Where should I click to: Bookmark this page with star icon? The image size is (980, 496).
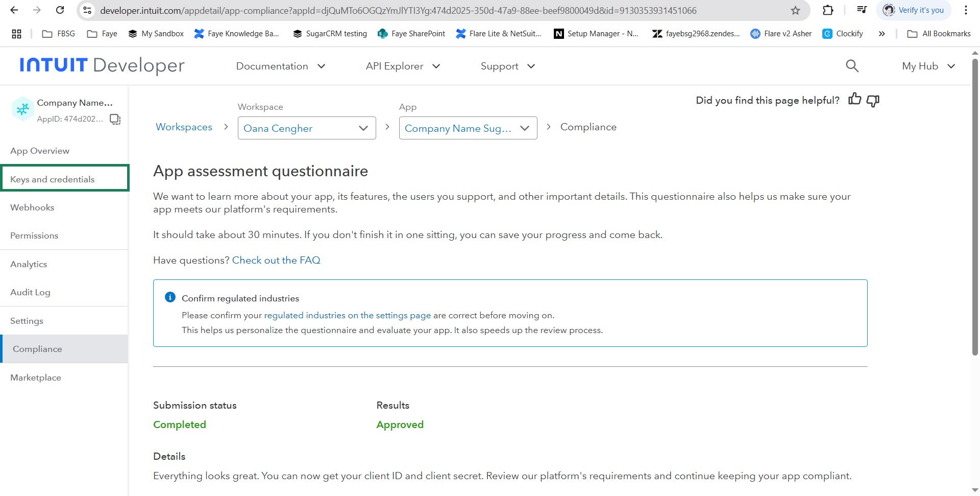[x=795, y=10]
